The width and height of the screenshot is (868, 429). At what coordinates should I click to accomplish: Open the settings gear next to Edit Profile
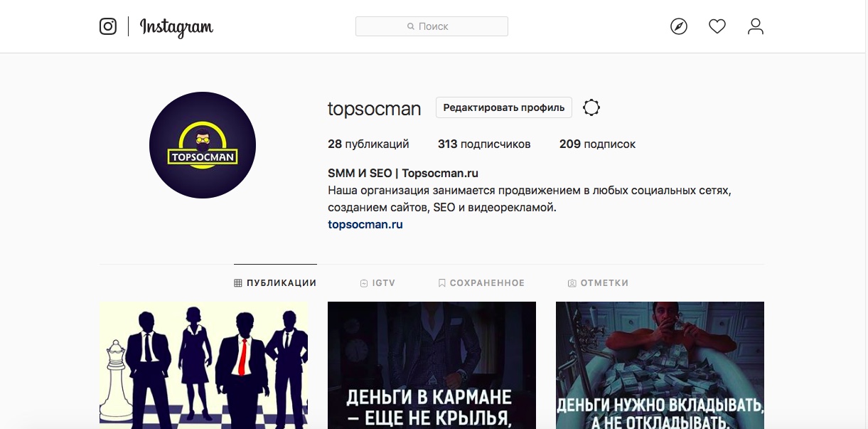[x=591, y=107]
